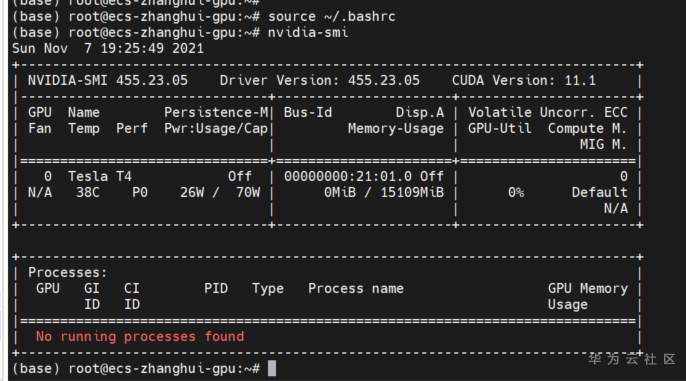This screenshot has height=381, width=686.
Task: Click the timestamp Sun Nov 7 19:25:49 2021
Action: [x=108, y=48]
